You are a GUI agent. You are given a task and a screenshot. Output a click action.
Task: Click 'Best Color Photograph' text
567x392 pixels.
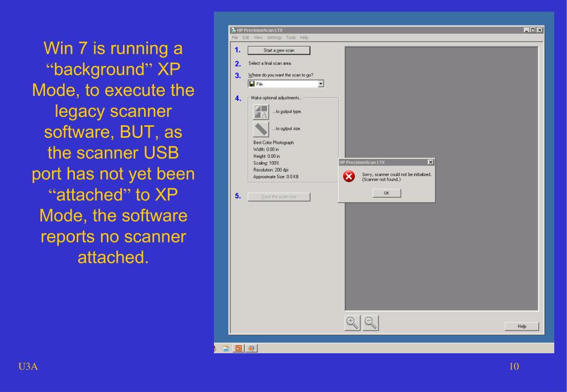tap(274, 143)
